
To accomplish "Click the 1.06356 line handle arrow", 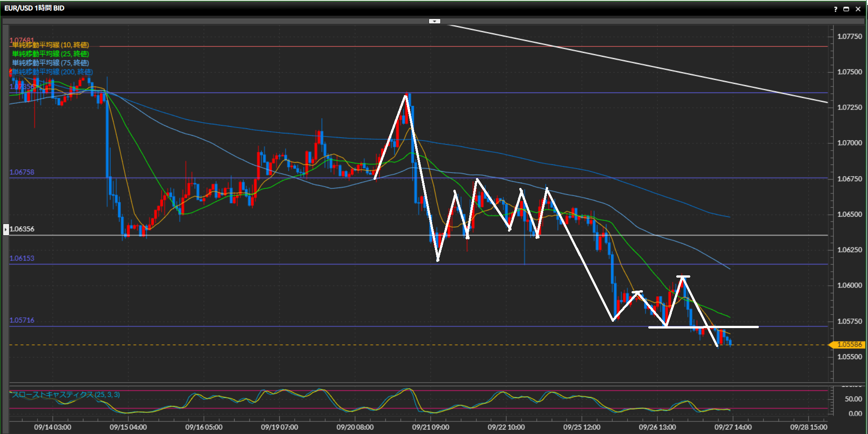I will pyautogui.click(x=6, y=229).
